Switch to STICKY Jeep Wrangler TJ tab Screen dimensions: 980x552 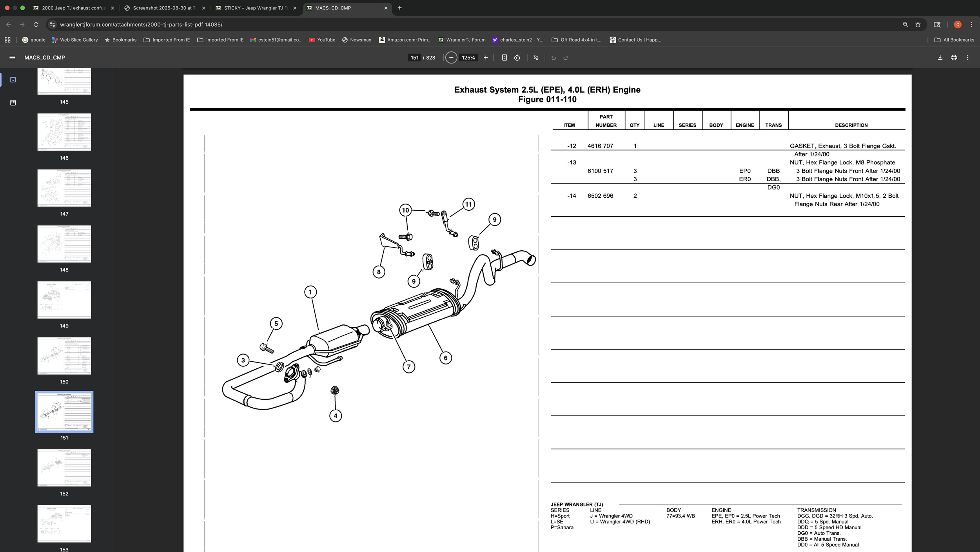tap(255, 8)
